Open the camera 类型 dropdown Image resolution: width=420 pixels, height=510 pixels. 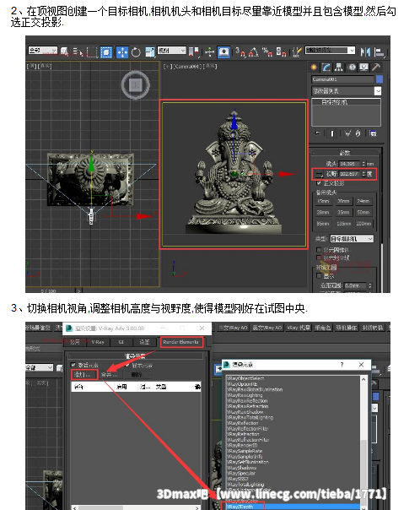352,239
